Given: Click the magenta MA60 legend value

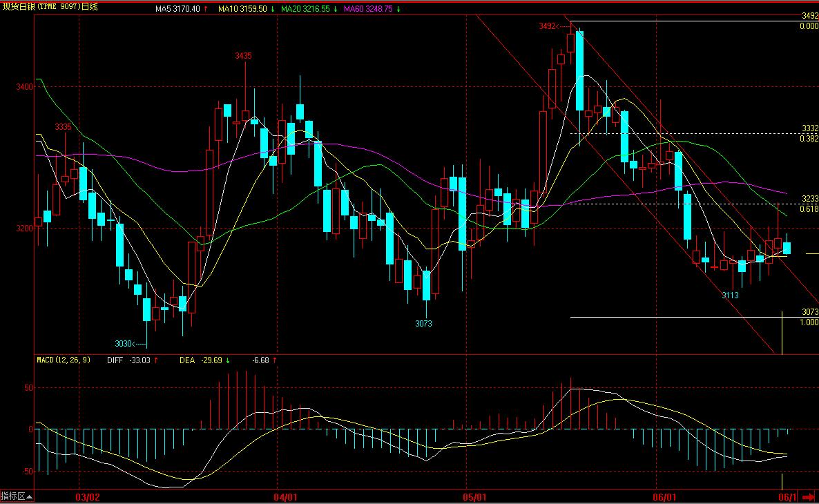Looking at the screenshot, I should pos(373,9).
